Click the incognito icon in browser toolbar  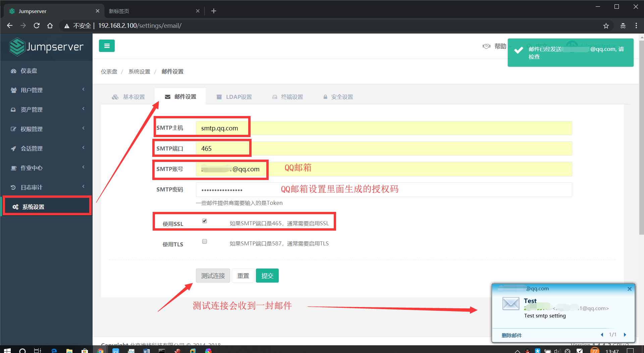(623, 26)
